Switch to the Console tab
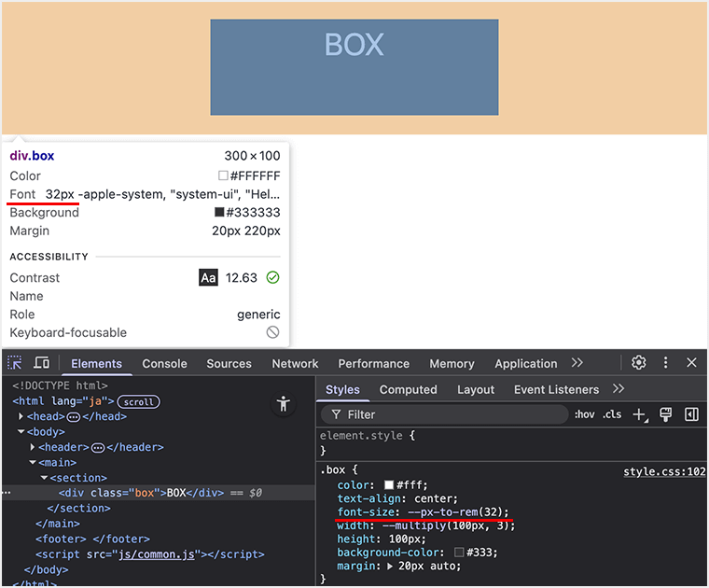The height and width of the screenshot is (588, 709). click(164, 364)
